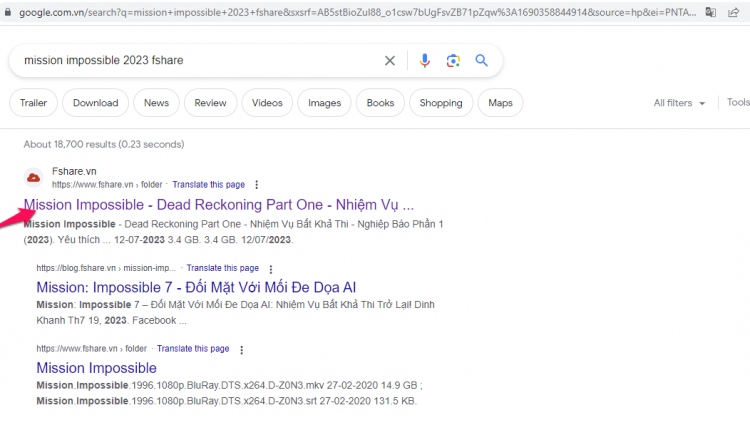Click Translate this page for blog.fshare.vn result
750x430 pixels.
click(222, 268)
